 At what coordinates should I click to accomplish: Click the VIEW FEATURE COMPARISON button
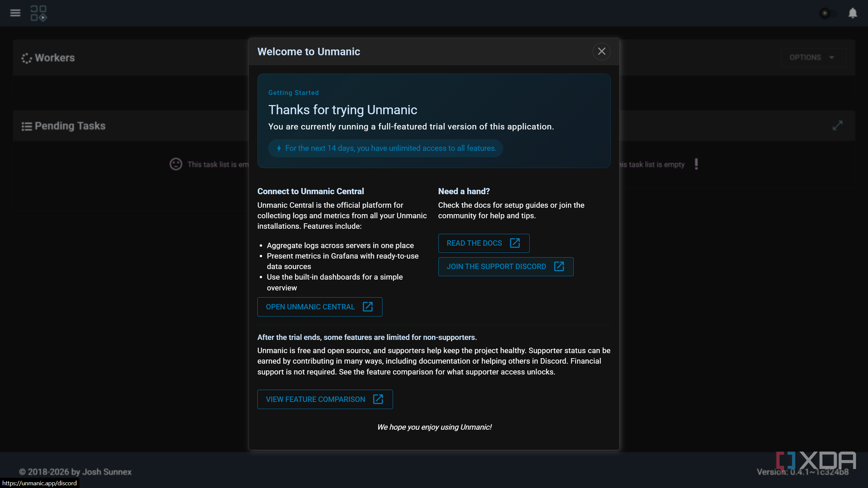pyautogui.click(x=325, y=399)
